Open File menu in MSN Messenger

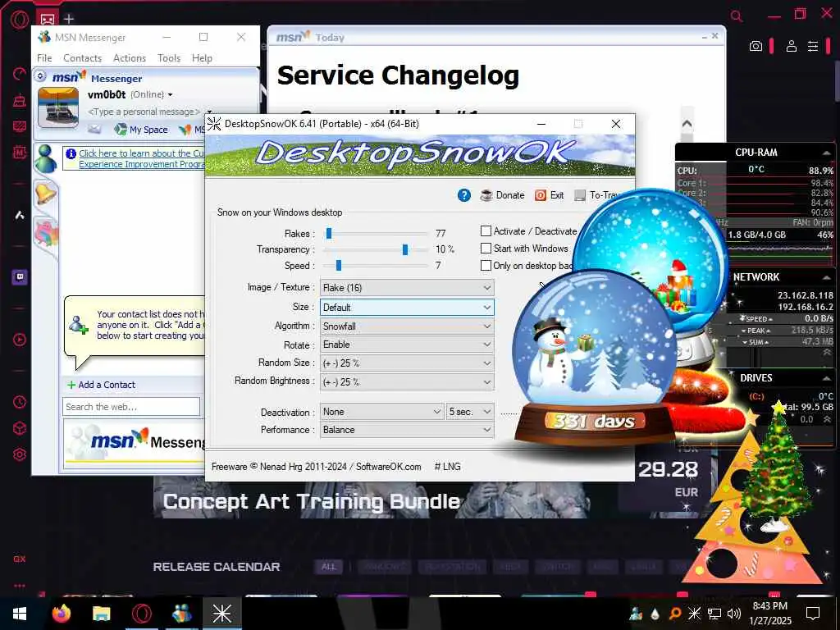click(44, 58)
